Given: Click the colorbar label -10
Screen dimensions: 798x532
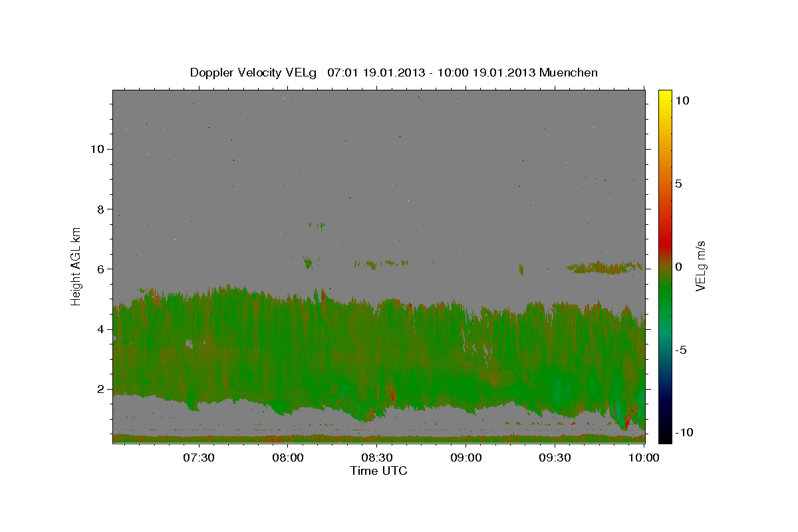Looking at the screenshot, I should tap(683, 432).
